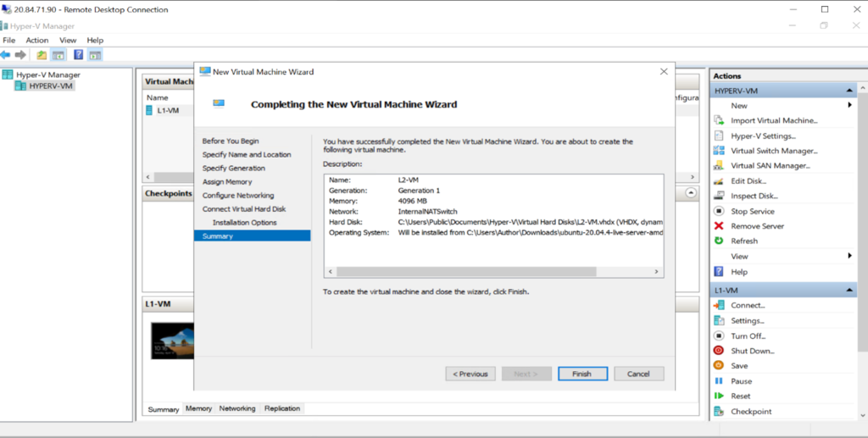
Task: Go to Specify Name and Location step
Action: click(247, 155)
